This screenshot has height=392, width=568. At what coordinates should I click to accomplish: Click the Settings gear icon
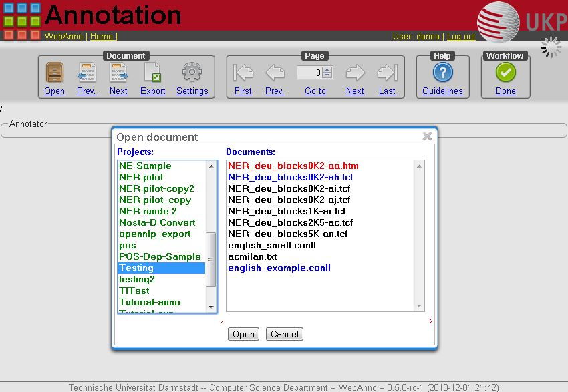(x=192, y=72)
